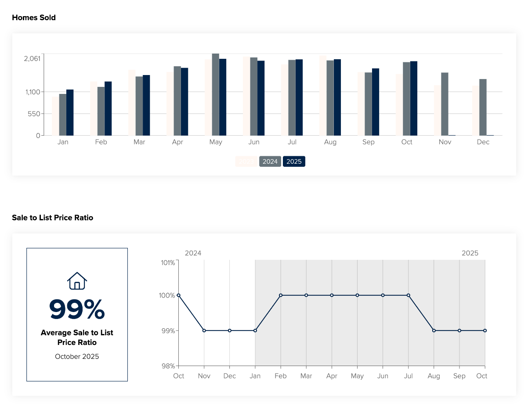This screenshot has height=420, width=528.
Task: Toggle the 2024 legend series
Action: pyautogui.click(x=270, y=162)
